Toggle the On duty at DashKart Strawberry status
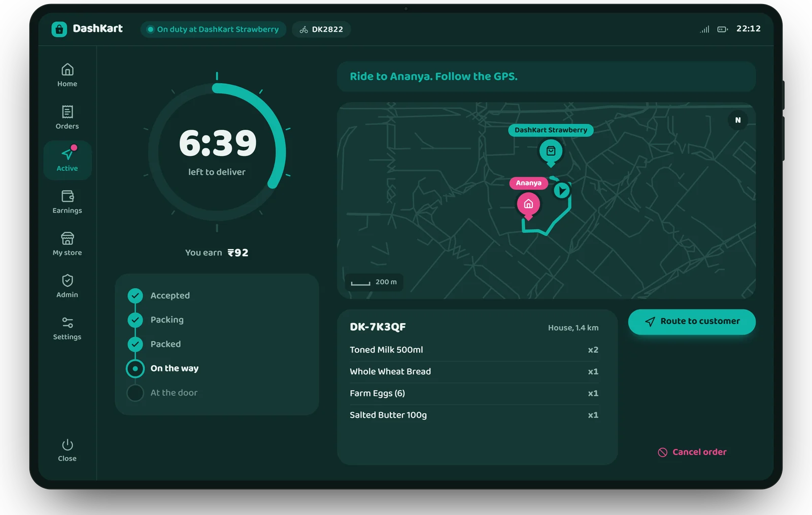The image size is (812, 515). [x=213, y=29]
